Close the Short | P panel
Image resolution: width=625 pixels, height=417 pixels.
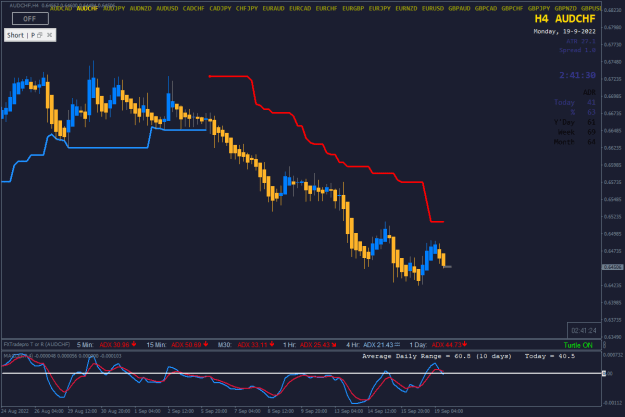tap(49, 35)
